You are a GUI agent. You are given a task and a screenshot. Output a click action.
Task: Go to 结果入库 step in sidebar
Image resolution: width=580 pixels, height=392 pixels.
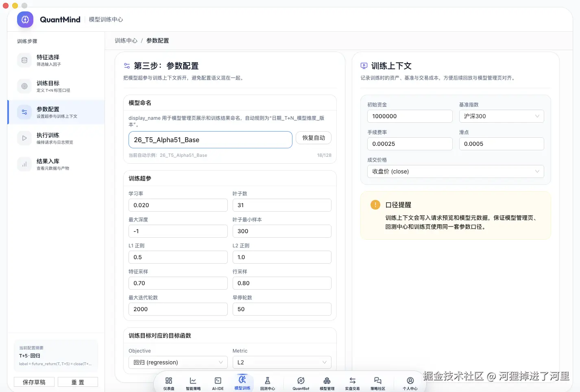coord(56,164)
